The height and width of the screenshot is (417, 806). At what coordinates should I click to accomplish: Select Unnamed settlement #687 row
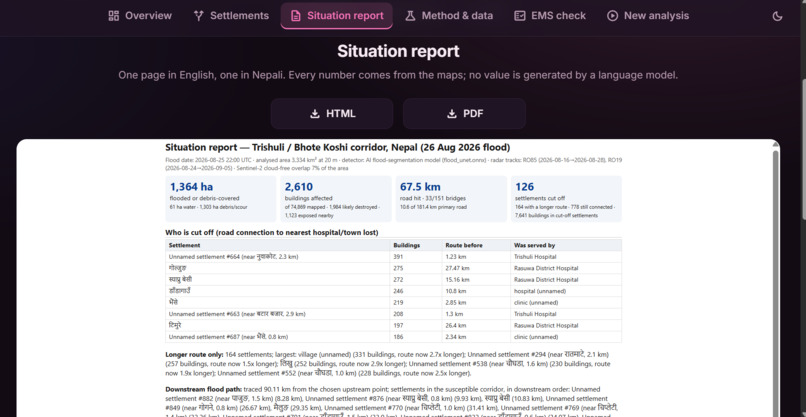pos(393,337)
